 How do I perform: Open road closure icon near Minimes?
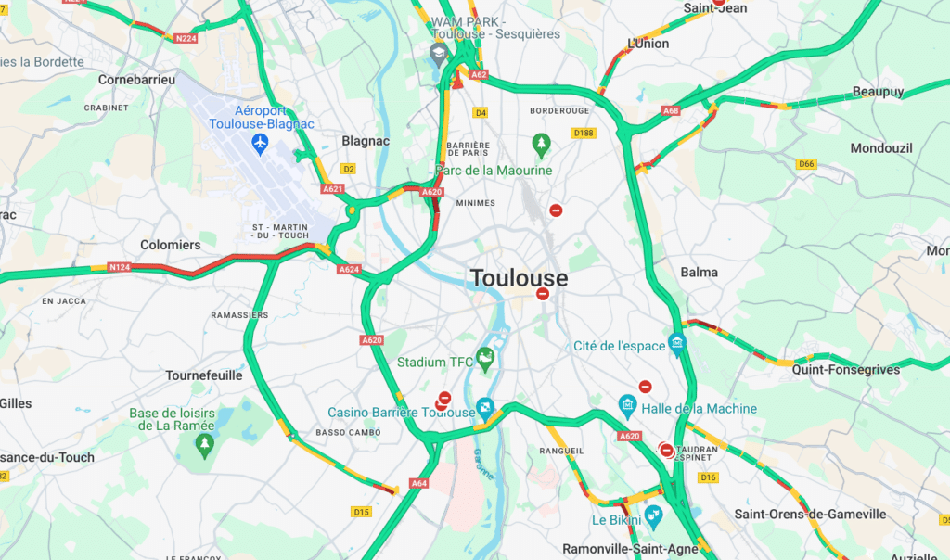tap(556, 210)
